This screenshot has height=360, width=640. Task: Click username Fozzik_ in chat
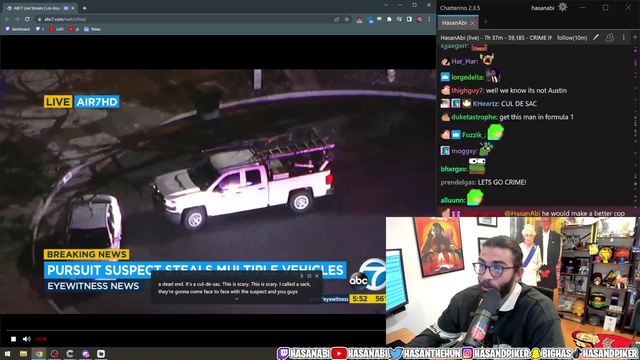tap(473, 135)
